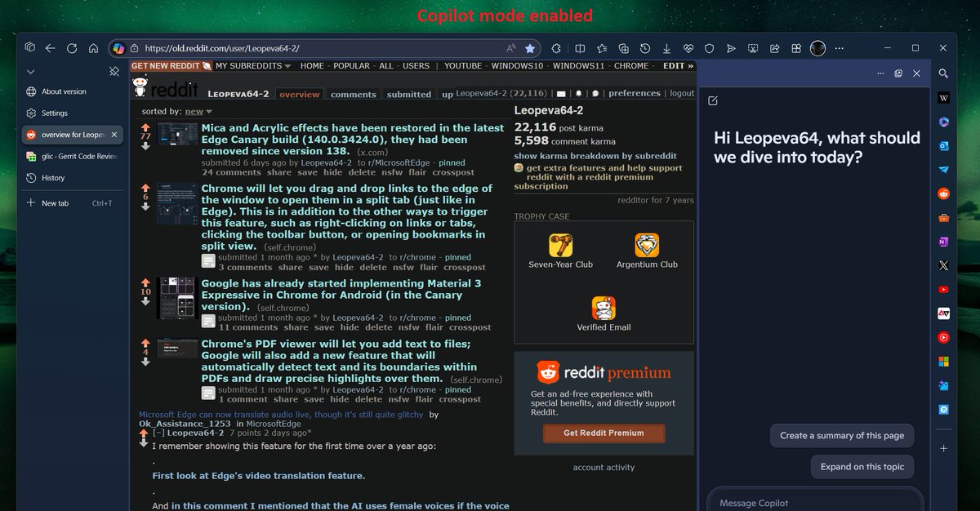This screenshot has width=980, height=511.
Task: Open Copilot pane in a new window icon
Action: pos(898,73)
